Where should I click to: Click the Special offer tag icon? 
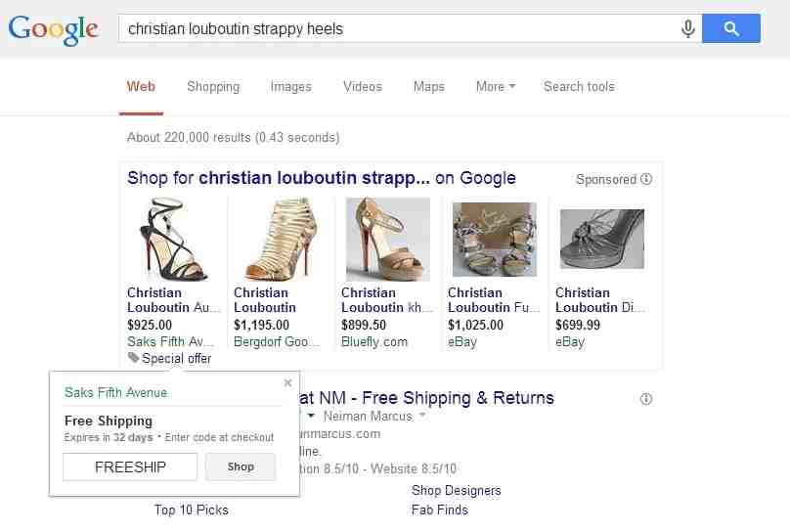click(133, 358)
